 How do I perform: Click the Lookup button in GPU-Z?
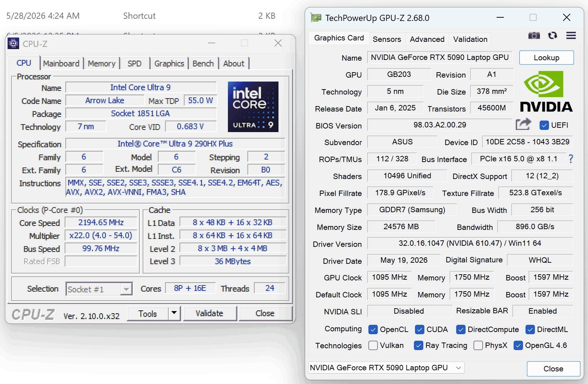(546, 58)
